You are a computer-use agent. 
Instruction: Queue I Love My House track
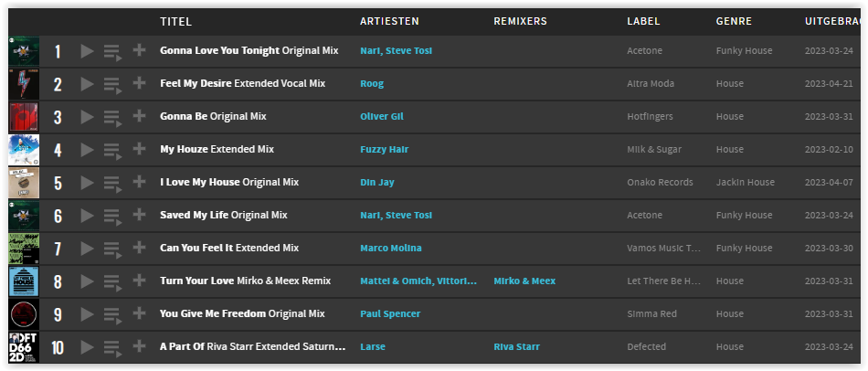112,184
